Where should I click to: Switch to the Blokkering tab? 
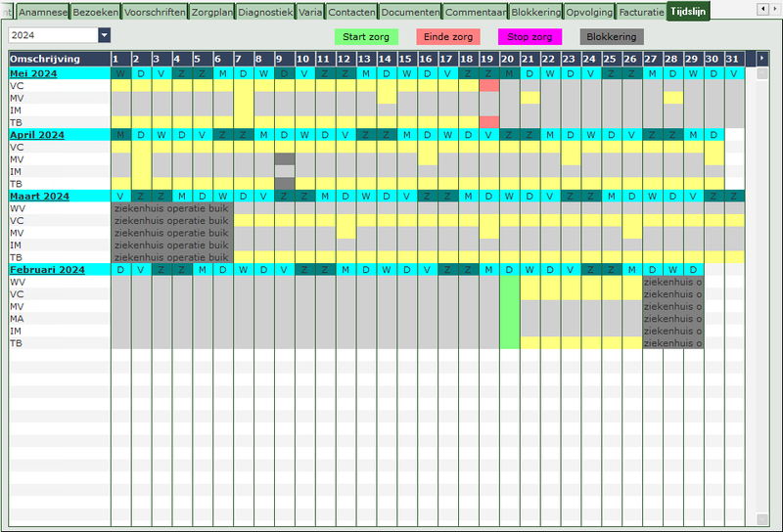pyautogui.click(x=535, y=12)
